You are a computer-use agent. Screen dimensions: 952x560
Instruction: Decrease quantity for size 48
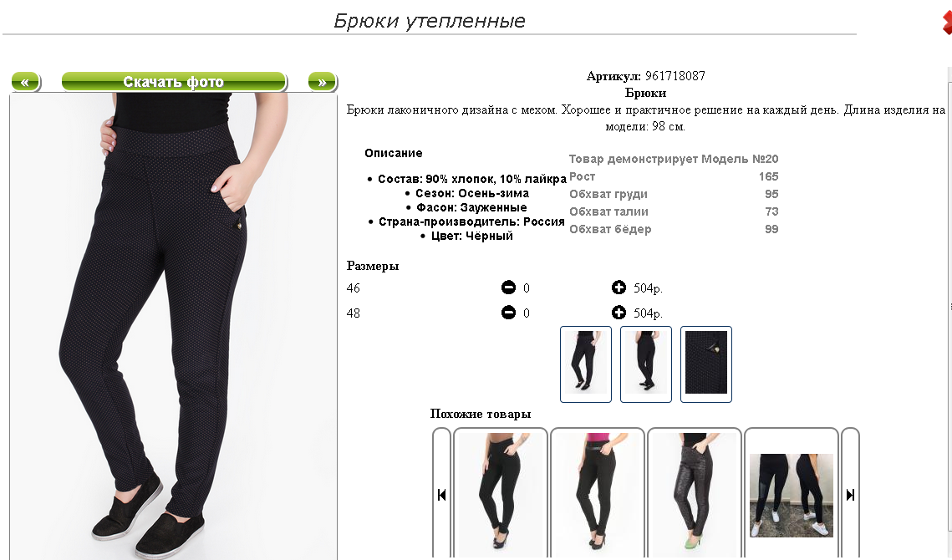pyautogui.click(x=508, y=313)
